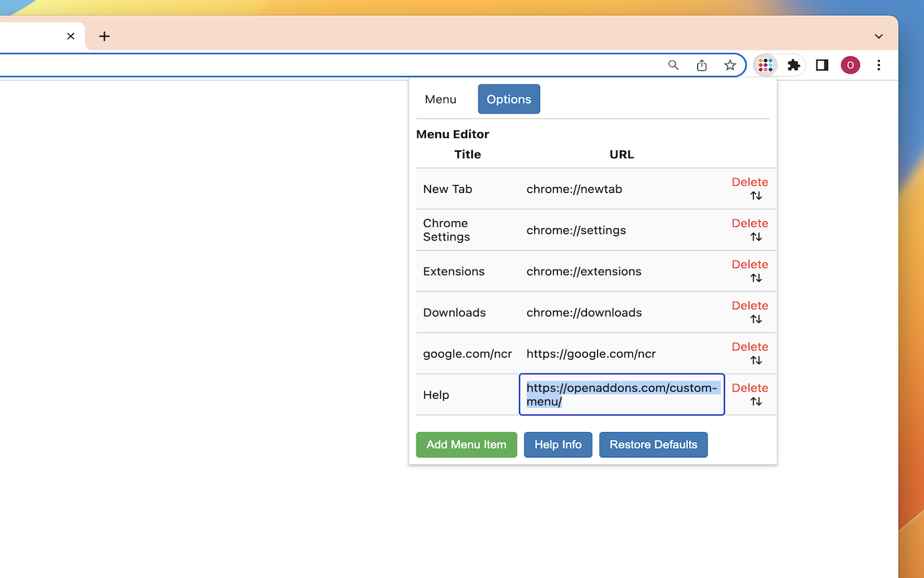Expand the tab list chevron
The width and height of the screenshot is (924, 578).
coord(879,36)
